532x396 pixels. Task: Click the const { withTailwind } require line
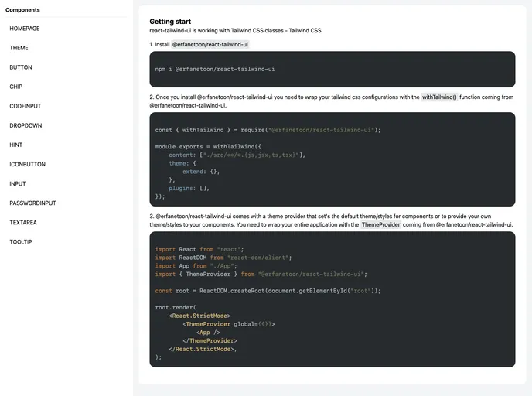(x=268, y=130)
